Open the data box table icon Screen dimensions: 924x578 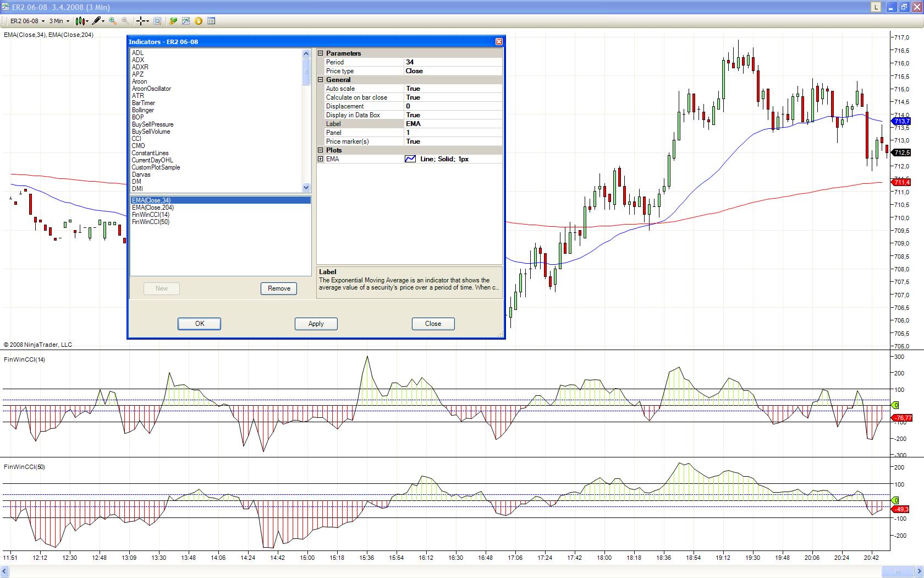(211, 21)
